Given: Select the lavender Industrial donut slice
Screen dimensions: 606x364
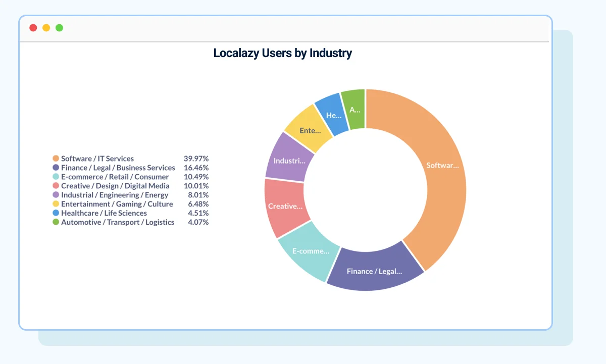Looking at the screenshot, I should point(288,159).
